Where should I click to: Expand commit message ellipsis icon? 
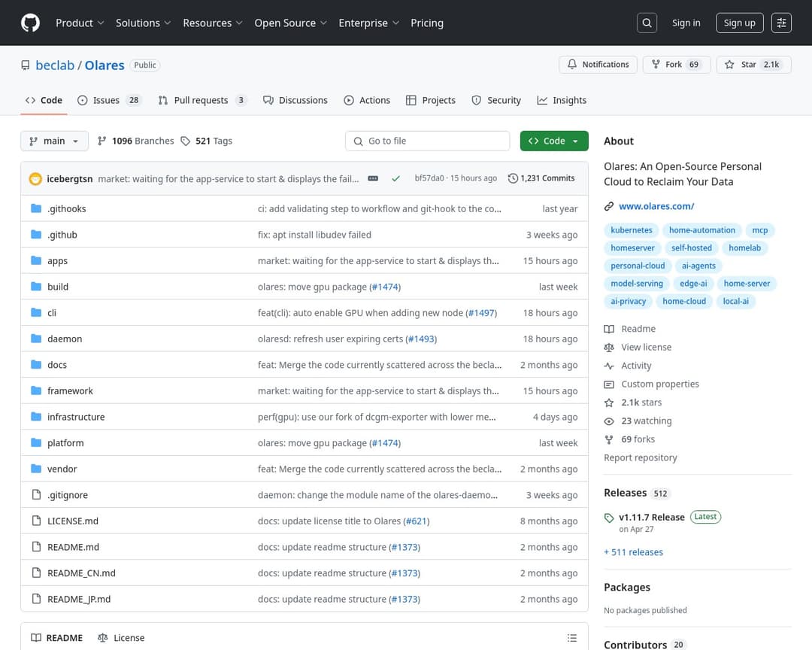(373, 178)
